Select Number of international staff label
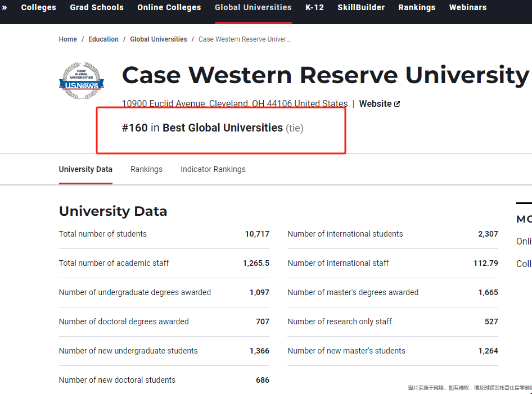The height and width of the screenshot is (394, 532). tap(339, 263)
